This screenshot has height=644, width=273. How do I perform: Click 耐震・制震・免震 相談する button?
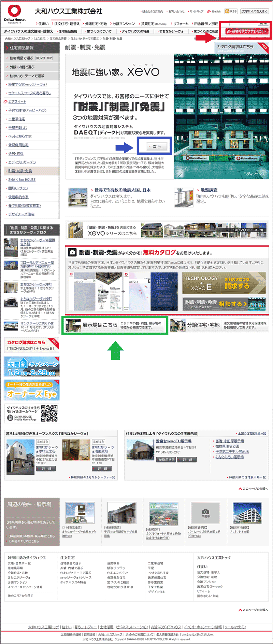[224, 304]
